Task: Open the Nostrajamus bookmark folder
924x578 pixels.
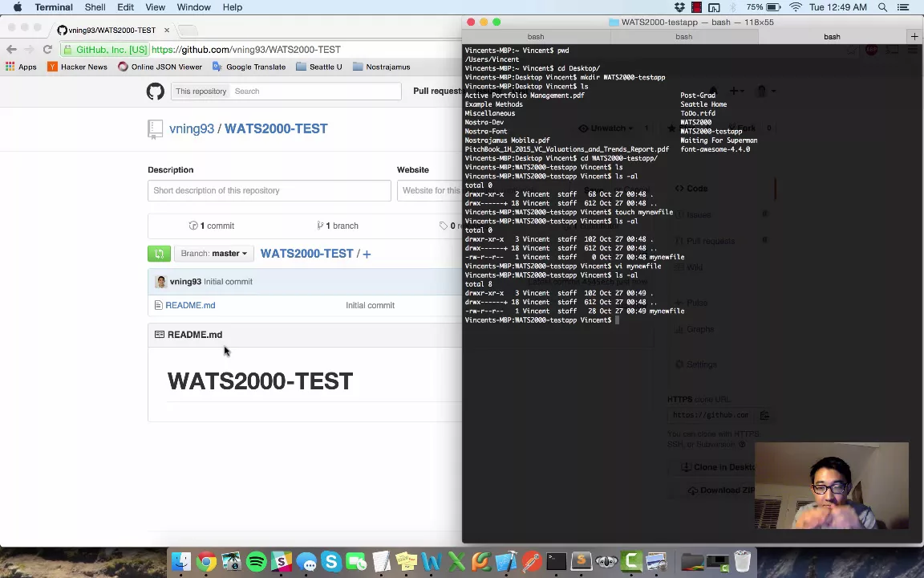Action: pyautogui.click(x=381, y=67)
